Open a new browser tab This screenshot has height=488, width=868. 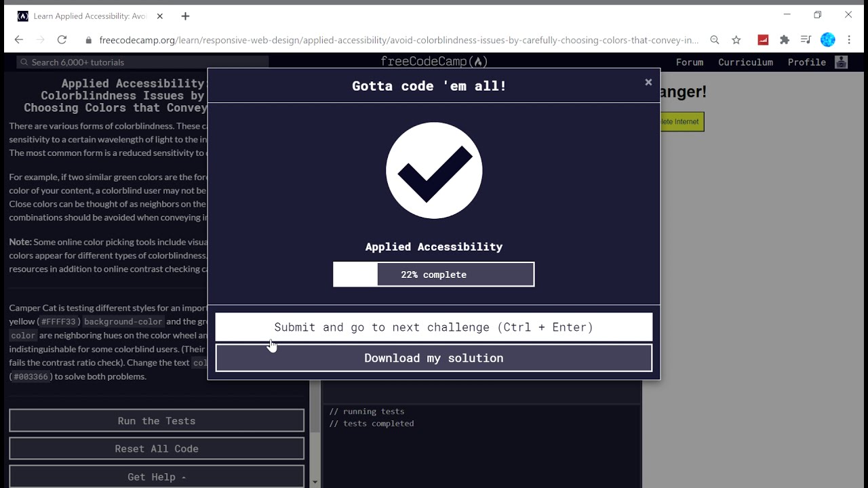185,16
